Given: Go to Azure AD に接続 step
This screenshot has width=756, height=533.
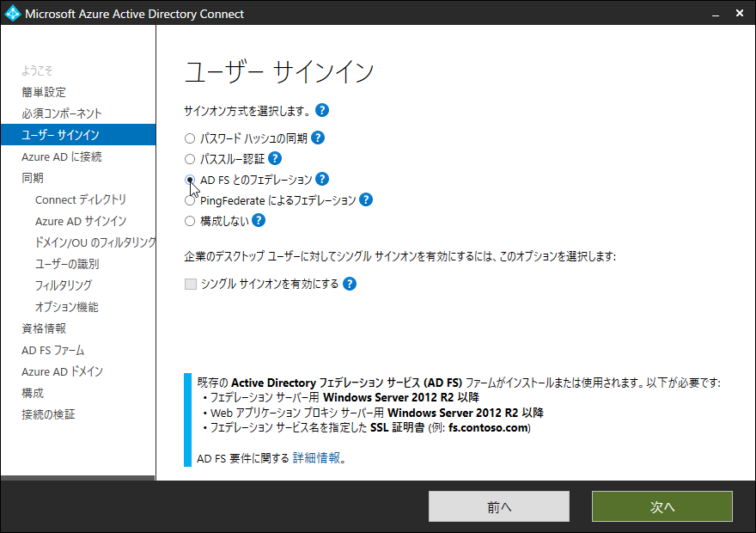Looking at the screenshot, I should 62,156.
